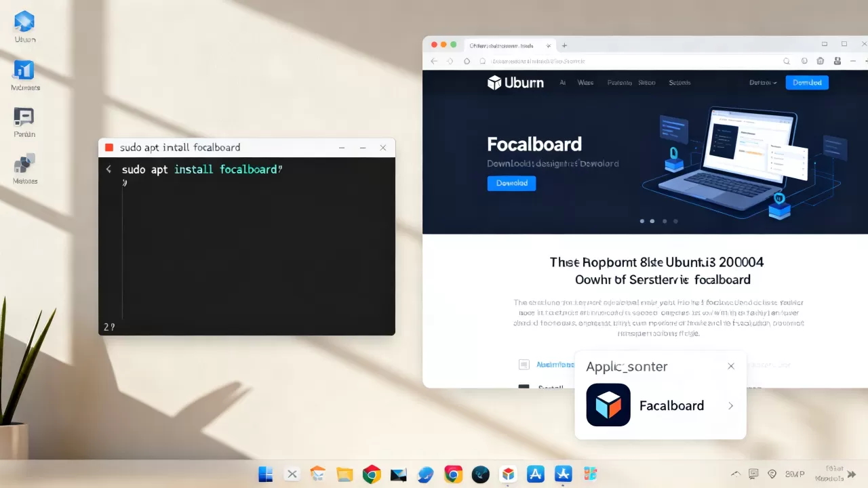Open the Focalboard cube icon in taskbar
Viewport: 868px width, 488px height.
(508, 474)
